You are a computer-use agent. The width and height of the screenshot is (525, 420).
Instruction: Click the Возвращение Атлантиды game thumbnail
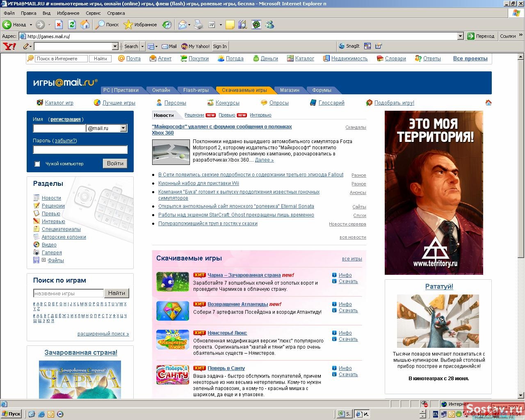coord(173,310)
